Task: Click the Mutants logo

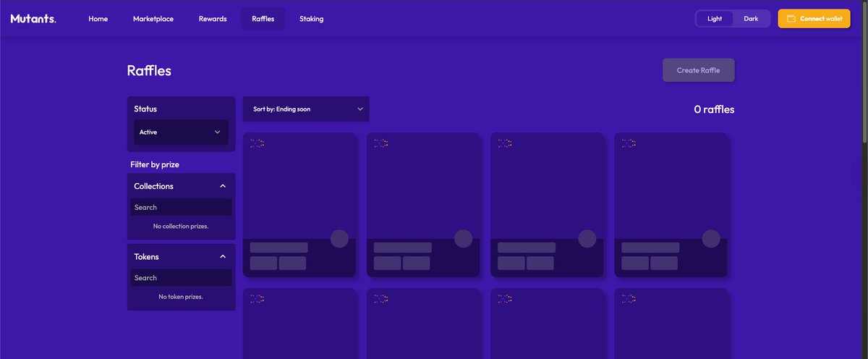Action: [x=33, y=19]
